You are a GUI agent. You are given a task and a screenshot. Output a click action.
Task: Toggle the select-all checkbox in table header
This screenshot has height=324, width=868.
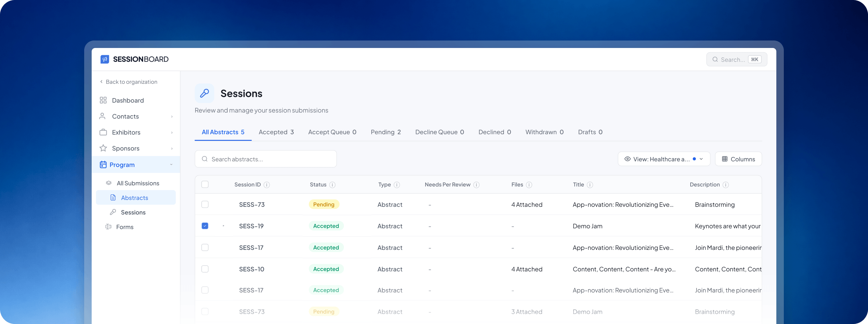(x=205, y=184)
